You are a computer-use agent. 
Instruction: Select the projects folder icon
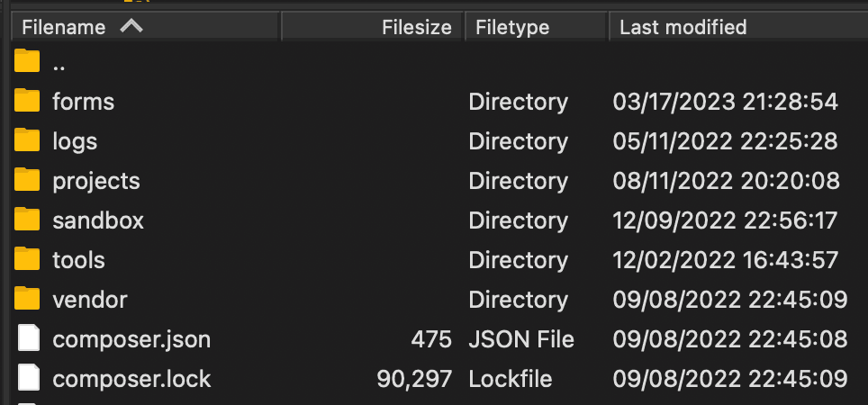coord(28,180)
